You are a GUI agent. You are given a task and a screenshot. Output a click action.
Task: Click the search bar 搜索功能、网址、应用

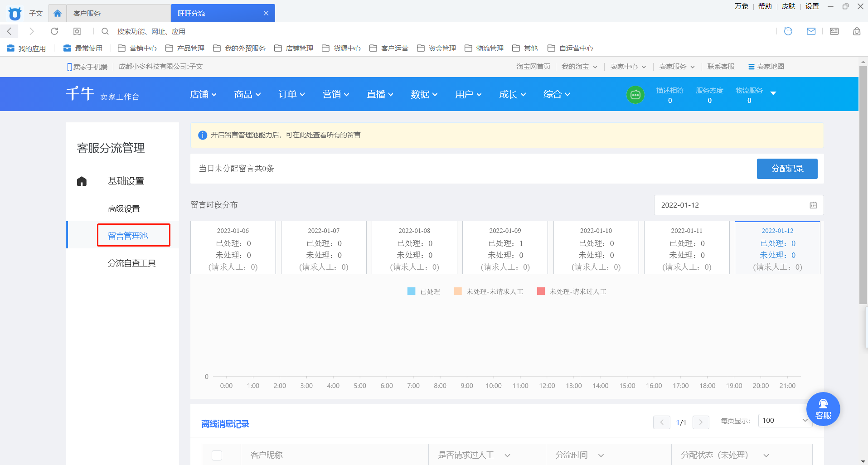(x=151, y=31)
